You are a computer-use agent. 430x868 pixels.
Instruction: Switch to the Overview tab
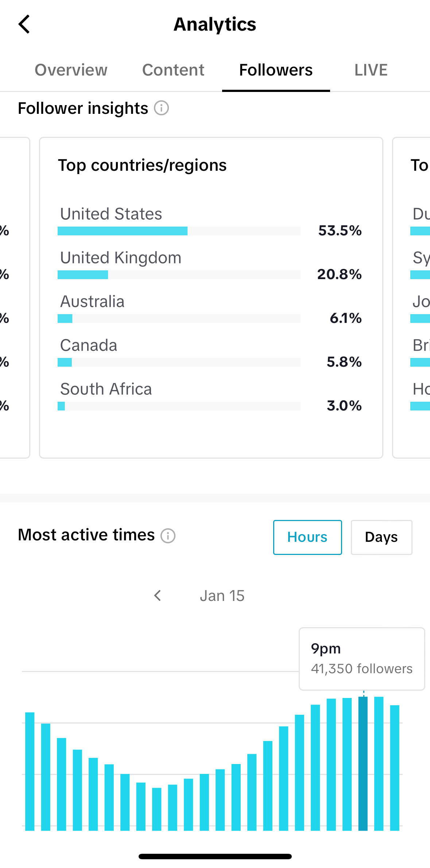tap(71, 70)
